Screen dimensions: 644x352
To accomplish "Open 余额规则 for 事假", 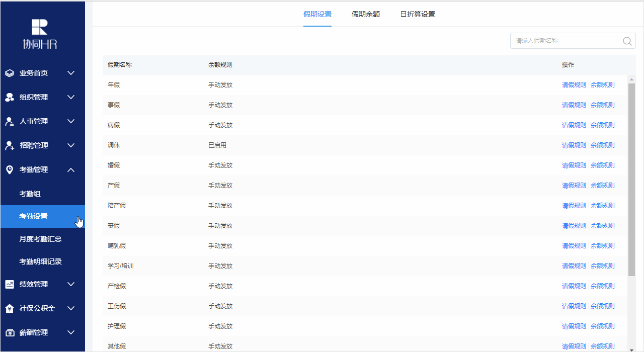I will [x=603, y=105].
